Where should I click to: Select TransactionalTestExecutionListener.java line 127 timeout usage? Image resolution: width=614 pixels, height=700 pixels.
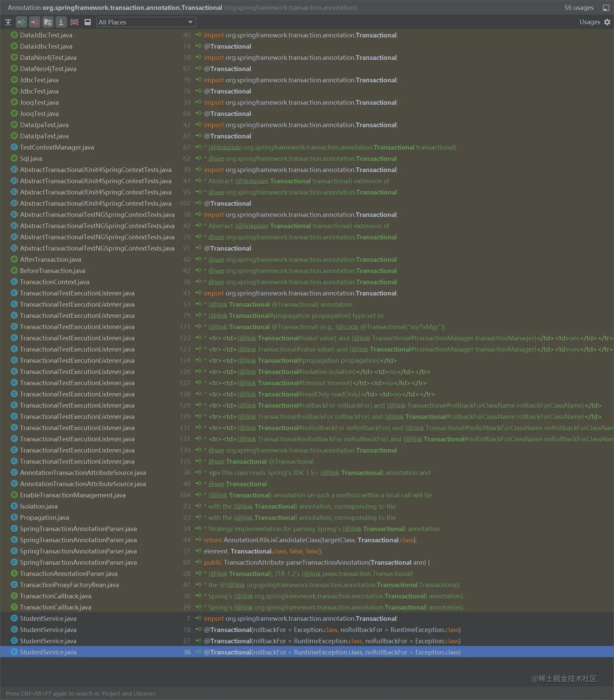pyautogui.click(x=307, y=383)
